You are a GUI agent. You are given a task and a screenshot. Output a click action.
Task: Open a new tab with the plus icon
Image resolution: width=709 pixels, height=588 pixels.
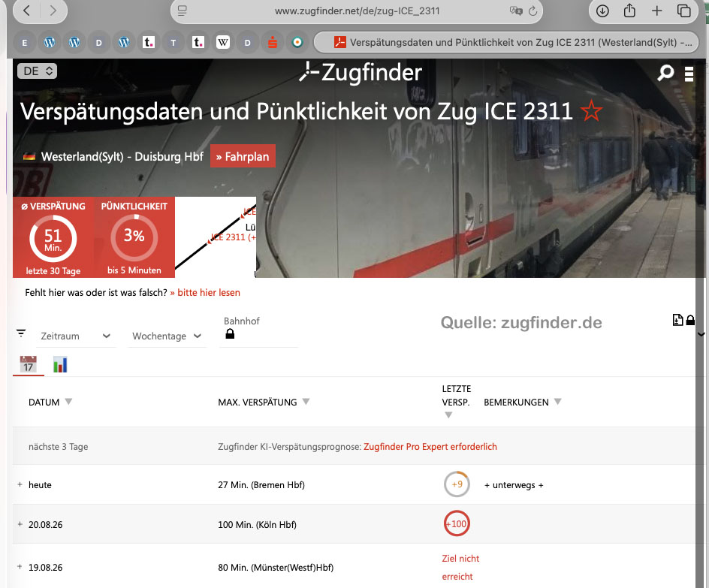(x=656, y=11)
